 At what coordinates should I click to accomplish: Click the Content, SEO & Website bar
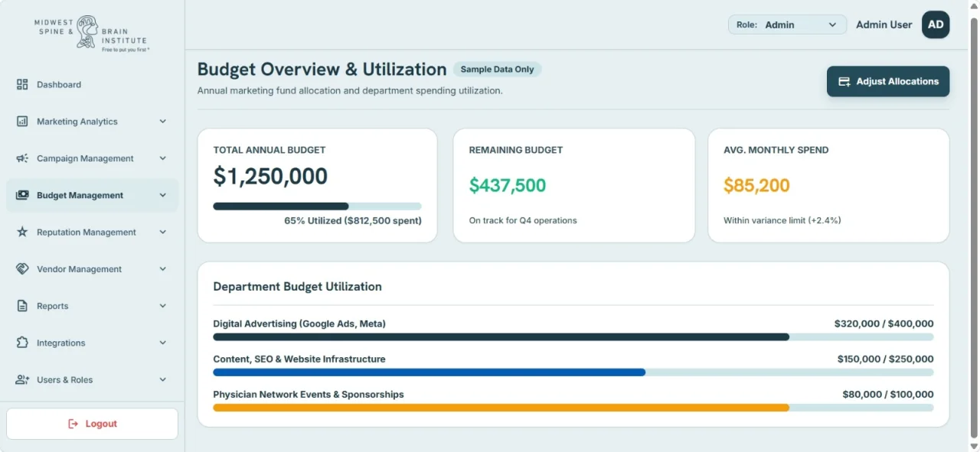click(573, 372)
